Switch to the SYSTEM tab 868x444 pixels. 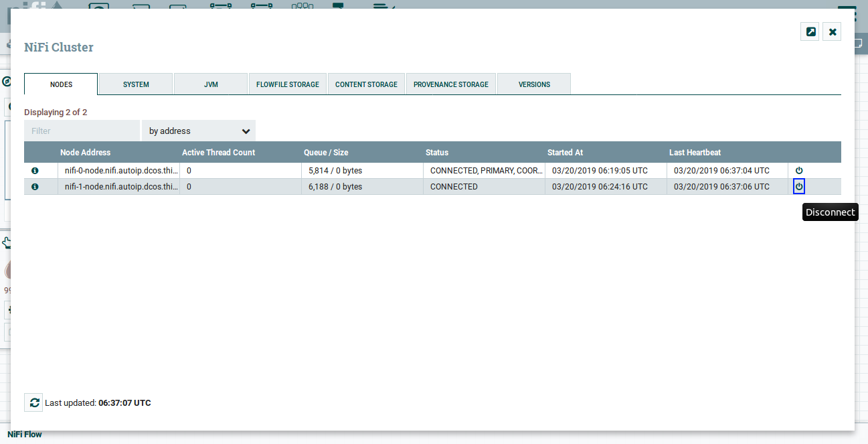tap(136, 84)
